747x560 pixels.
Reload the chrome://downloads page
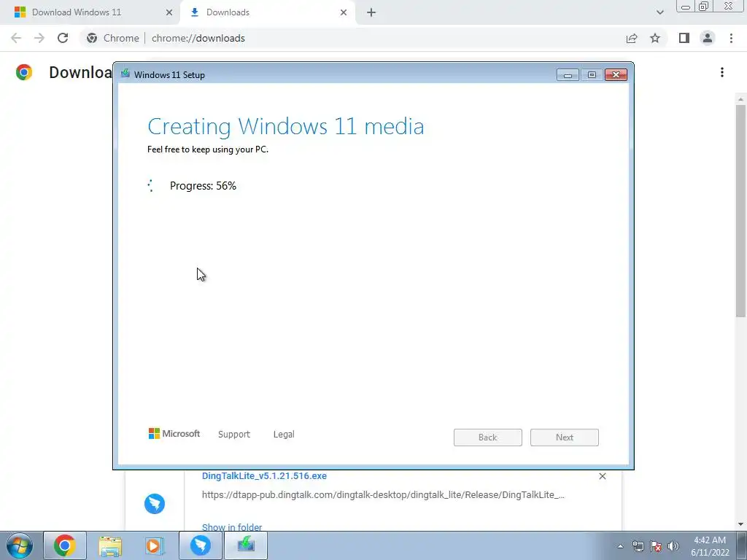pos(63,38)
